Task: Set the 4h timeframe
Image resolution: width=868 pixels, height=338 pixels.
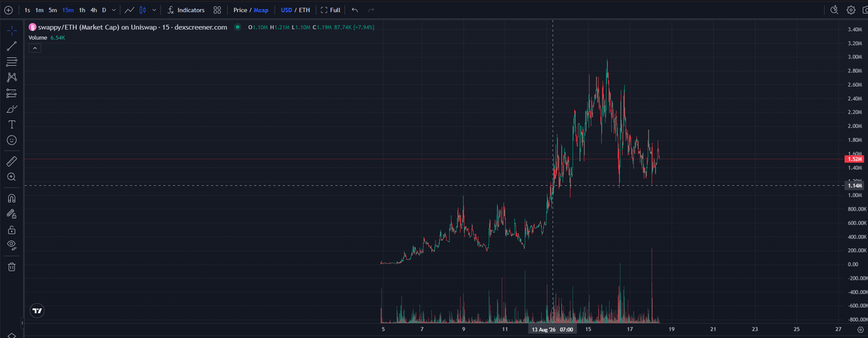Action: (93, 10)
